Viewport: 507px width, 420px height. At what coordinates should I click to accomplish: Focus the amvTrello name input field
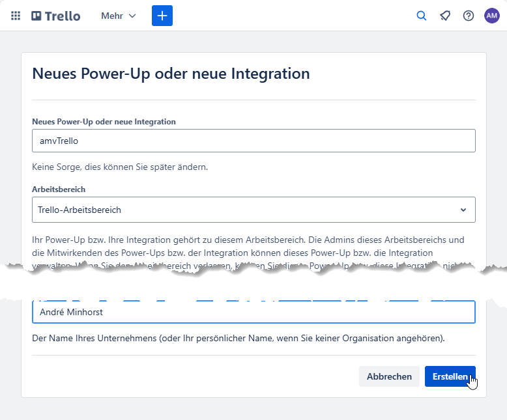pos(253,141)
